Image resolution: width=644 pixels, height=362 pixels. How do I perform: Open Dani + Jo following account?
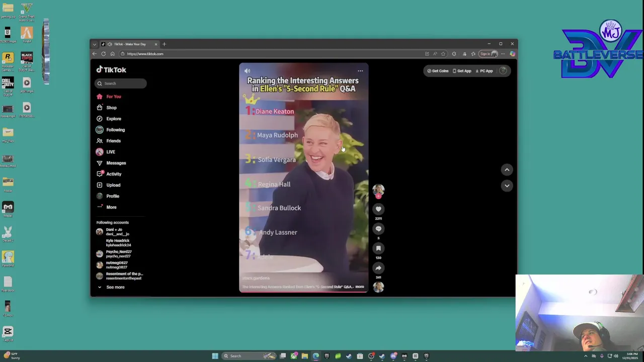click(113, 232)
